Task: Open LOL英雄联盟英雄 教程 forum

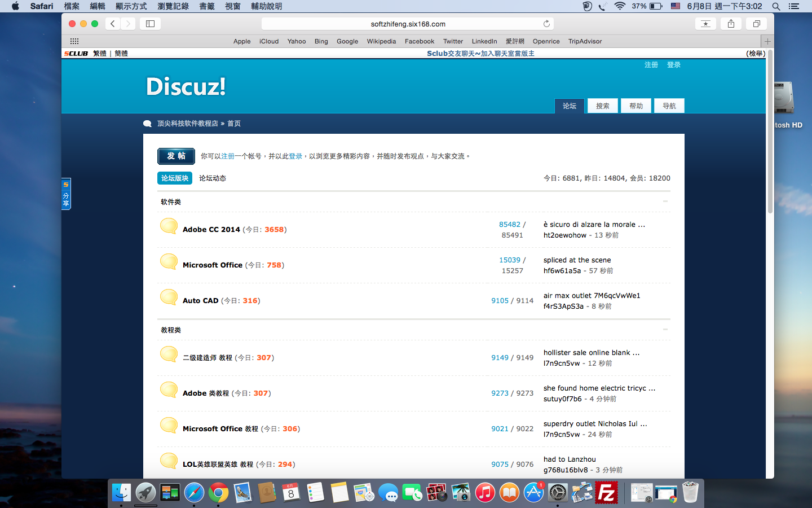Action: pyautogui.click(x=218, y=465)
